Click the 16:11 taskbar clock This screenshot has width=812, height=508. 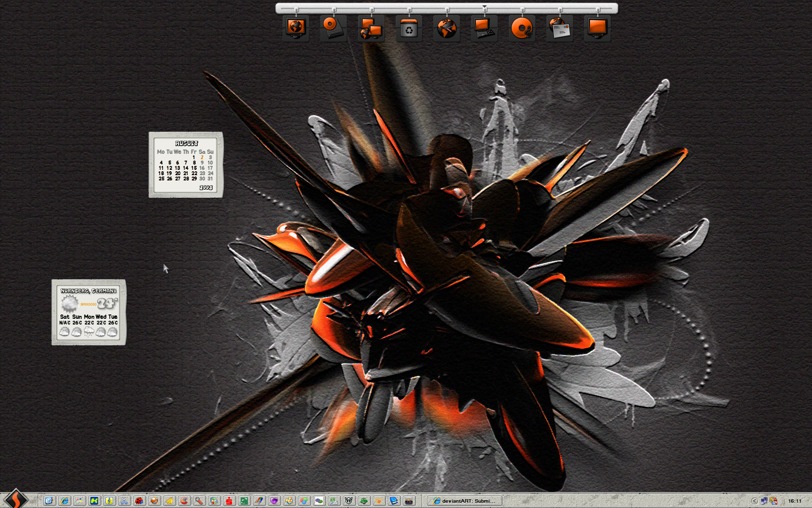coord(795,501)
